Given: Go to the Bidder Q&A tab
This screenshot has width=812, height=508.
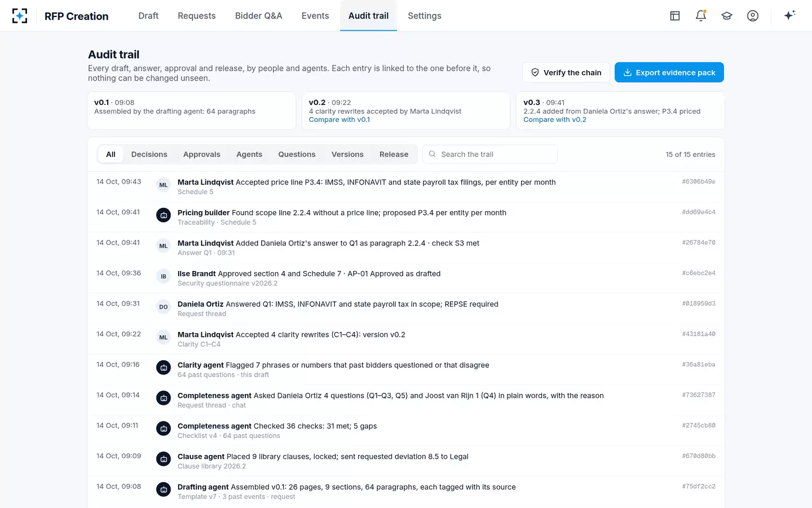Looking at the screenshot, I should [x=259, y=16].
